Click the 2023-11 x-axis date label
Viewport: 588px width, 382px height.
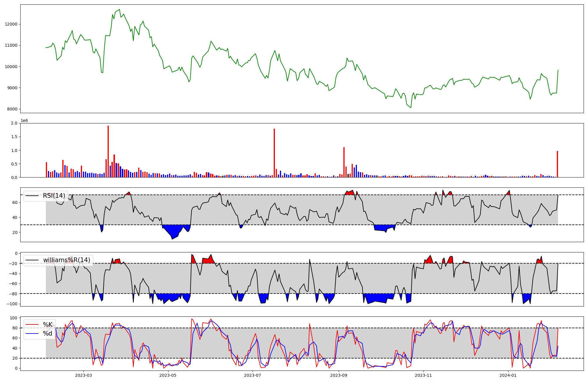coord(423,375)
